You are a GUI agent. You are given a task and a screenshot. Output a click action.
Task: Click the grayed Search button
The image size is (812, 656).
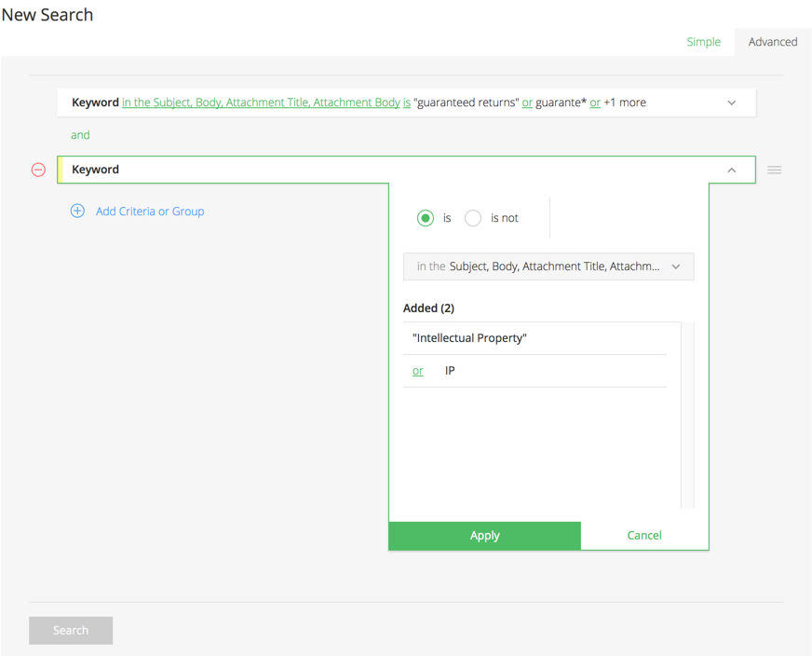click(x=71, y=630)
